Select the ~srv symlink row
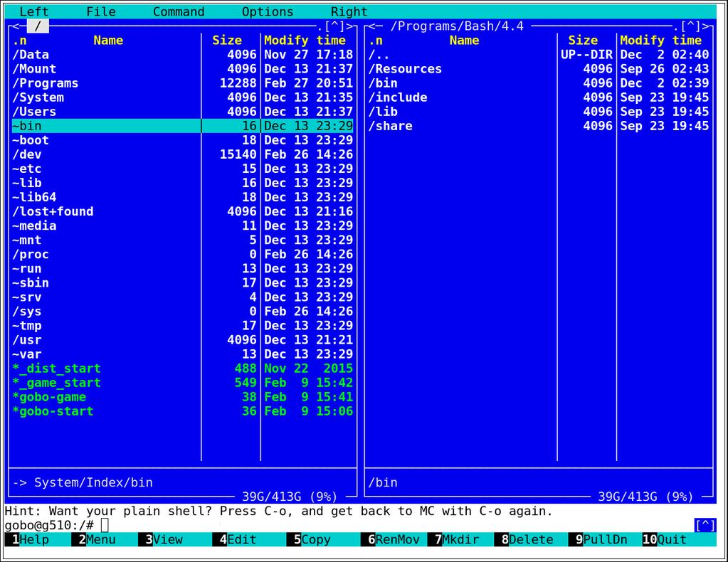This screenshot has width=728, height=562. point(182,297)
